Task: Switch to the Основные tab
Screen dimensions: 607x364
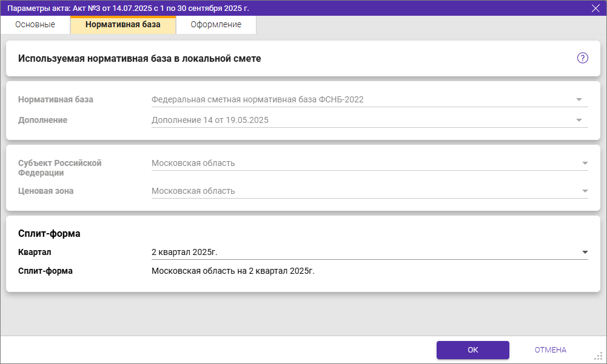Action: point(35,25)
